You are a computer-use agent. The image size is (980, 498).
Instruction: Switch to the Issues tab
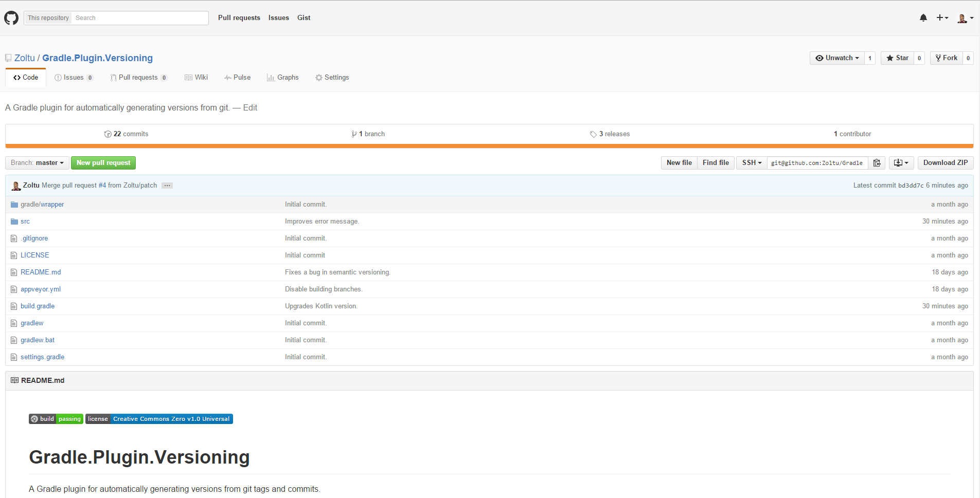(x=74, y=78)
